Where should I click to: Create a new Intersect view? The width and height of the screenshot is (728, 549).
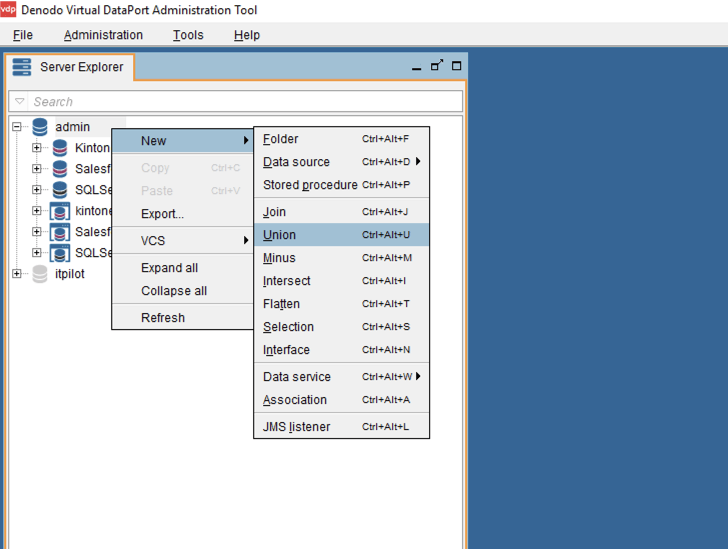click(341, 281)
